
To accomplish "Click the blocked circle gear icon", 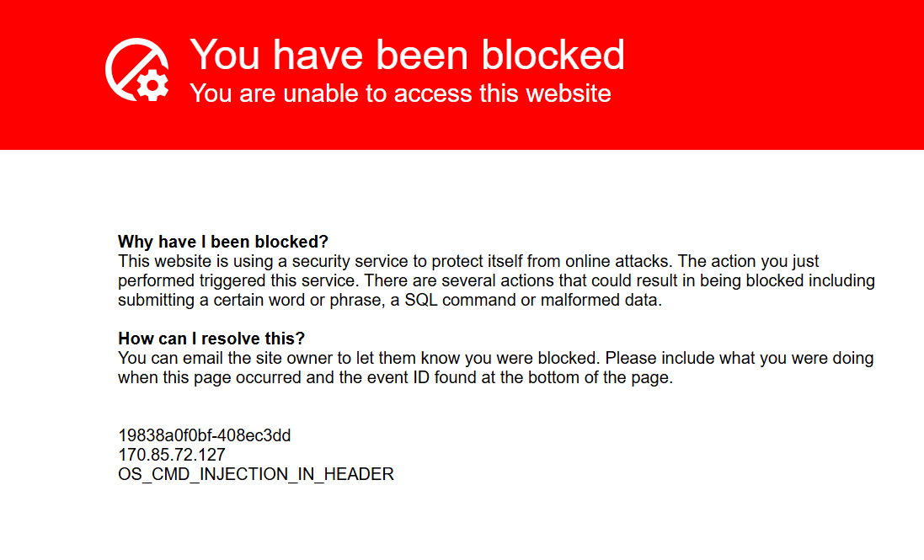I will [136, 70].
